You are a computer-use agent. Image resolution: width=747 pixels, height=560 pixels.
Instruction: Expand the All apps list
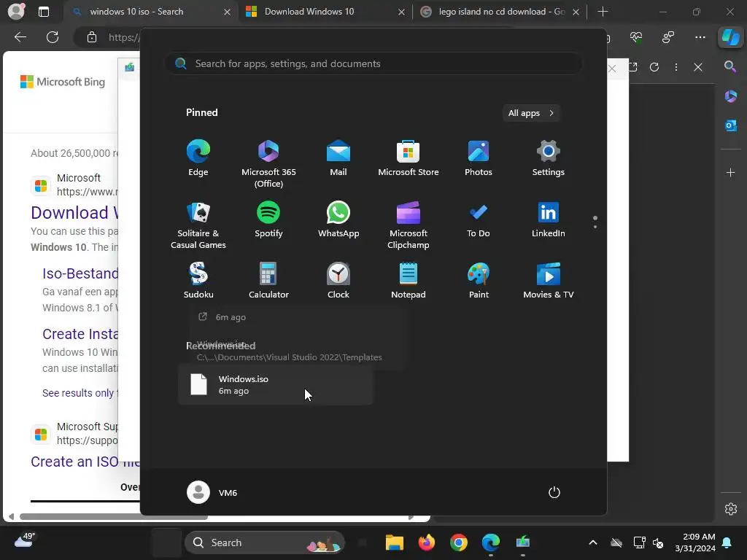[x=531, y=113]
